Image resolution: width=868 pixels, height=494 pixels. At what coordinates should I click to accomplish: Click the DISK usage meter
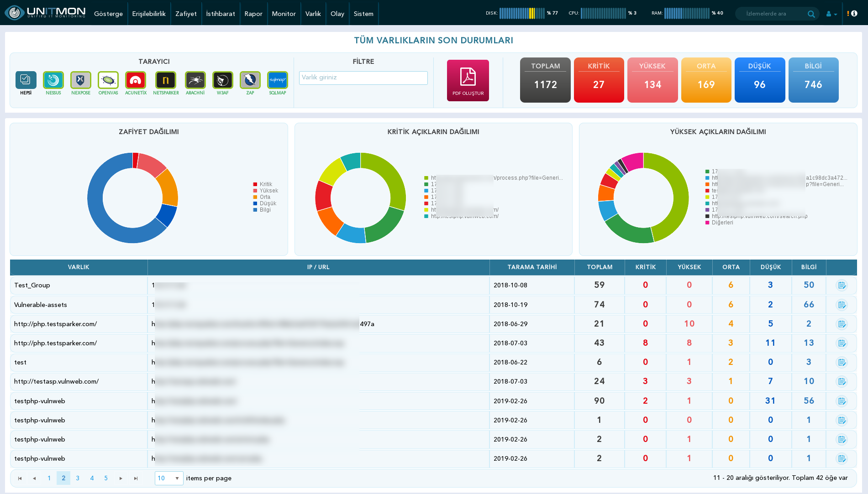point(521,13)
